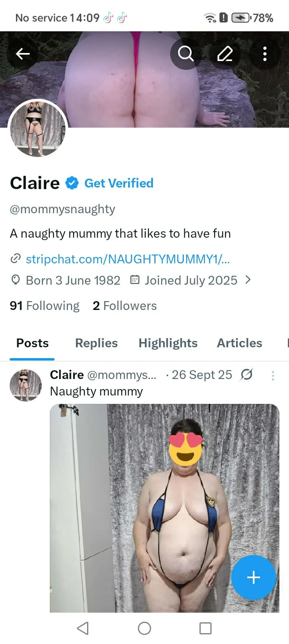
Task: Tap the blue verified badge
Action: click(72, 183)
